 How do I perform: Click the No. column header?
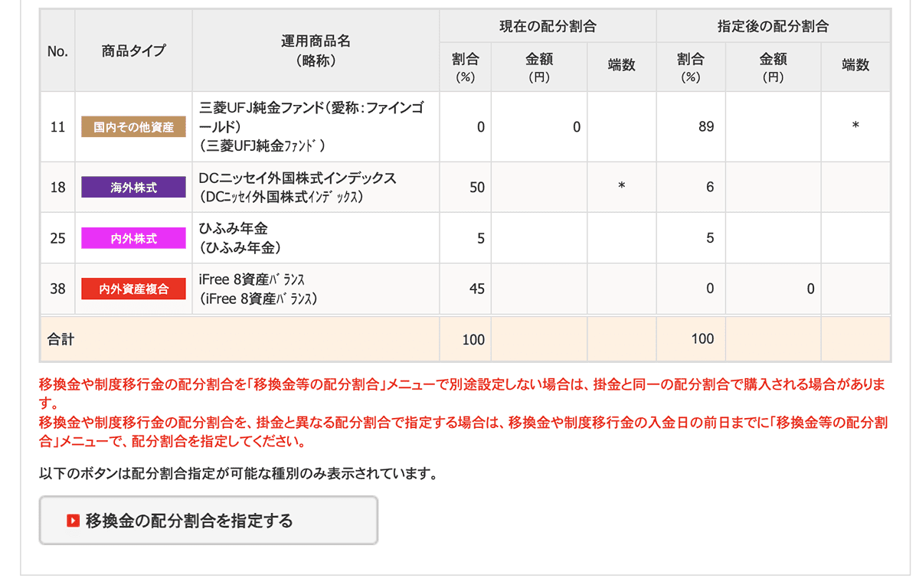(57, 51)
